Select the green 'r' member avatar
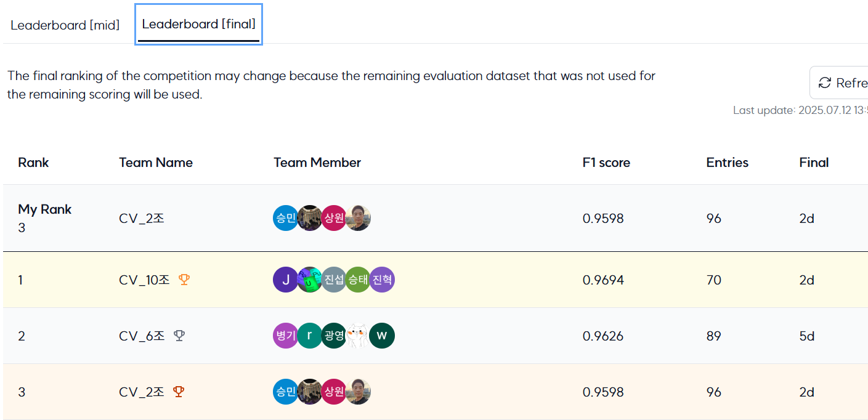Image resolution: width=868 pixels, height=420 pixels. 310,336
